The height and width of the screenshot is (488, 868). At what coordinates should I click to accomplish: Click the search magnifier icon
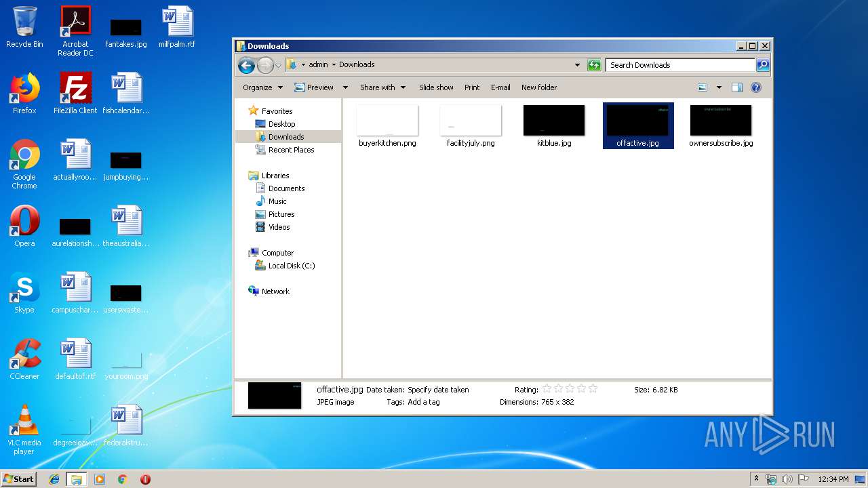pos(763,65)
